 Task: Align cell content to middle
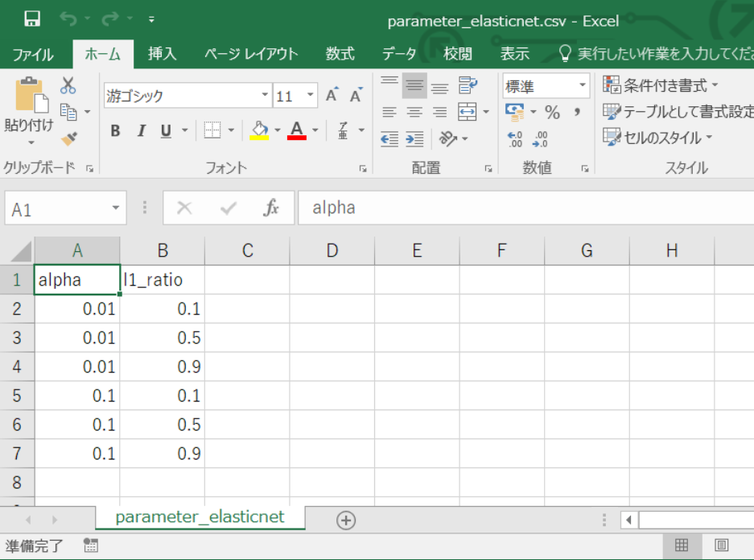pyautogui.click(x=414, y=85)
